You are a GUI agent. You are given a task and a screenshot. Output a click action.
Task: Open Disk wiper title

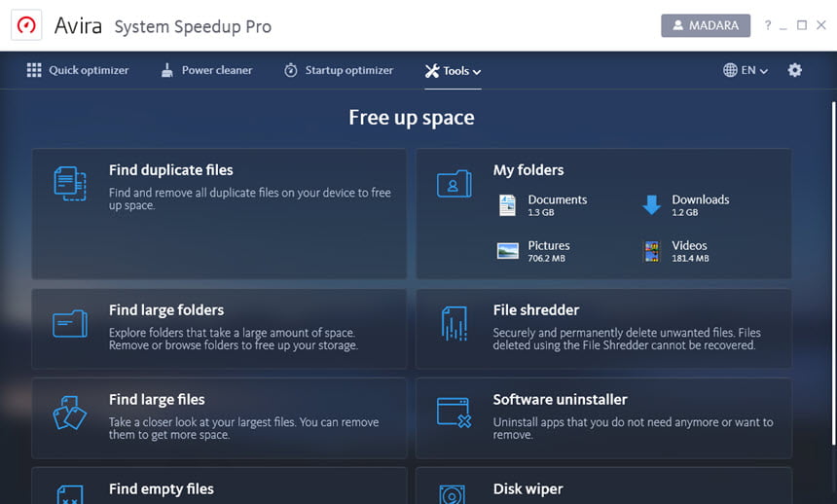coord(528,488)
